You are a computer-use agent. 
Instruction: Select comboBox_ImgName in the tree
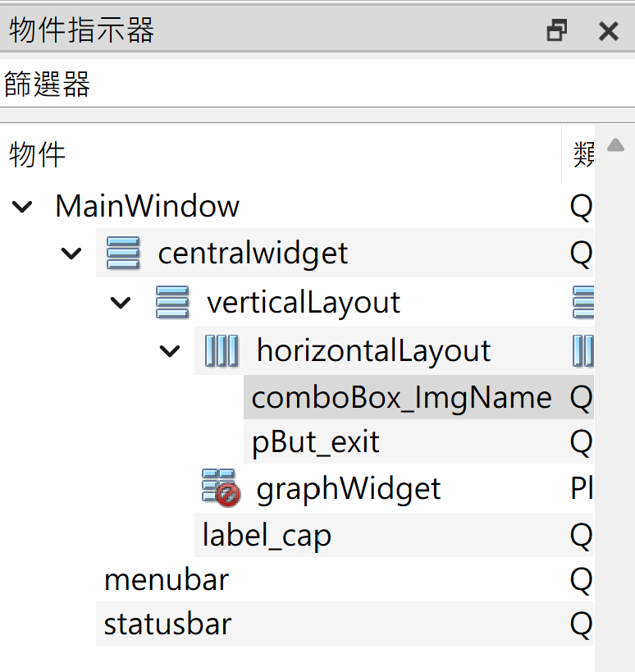401,398
